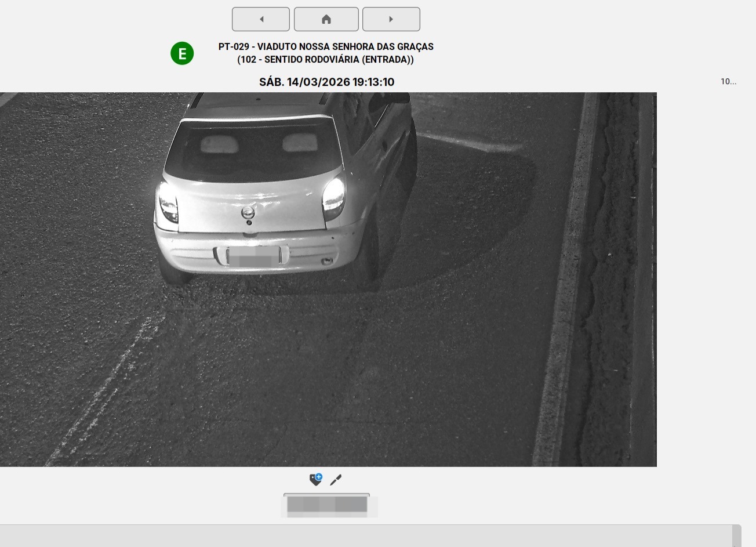Click the green E status badge

182,53
